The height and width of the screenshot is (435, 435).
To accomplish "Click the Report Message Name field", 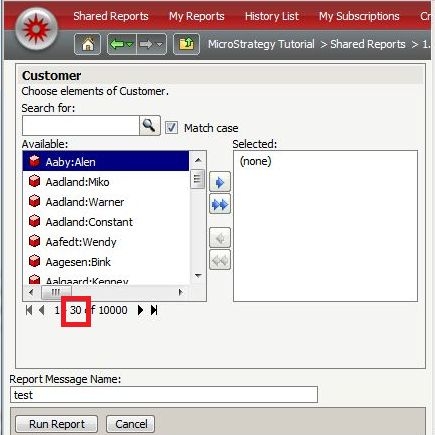I will click(164, 395).
